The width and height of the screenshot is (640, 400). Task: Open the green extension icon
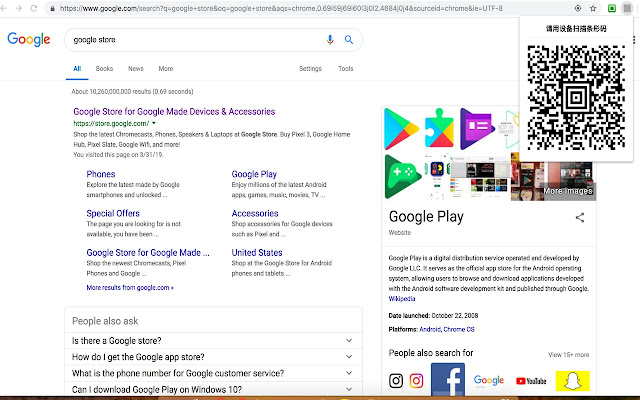coord(612,8)
